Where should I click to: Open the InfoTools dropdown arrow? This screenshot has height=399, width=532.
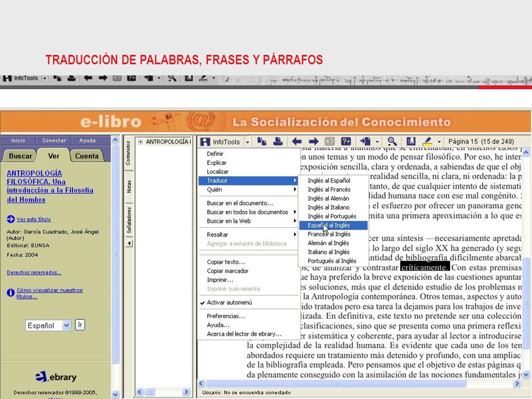248,142
